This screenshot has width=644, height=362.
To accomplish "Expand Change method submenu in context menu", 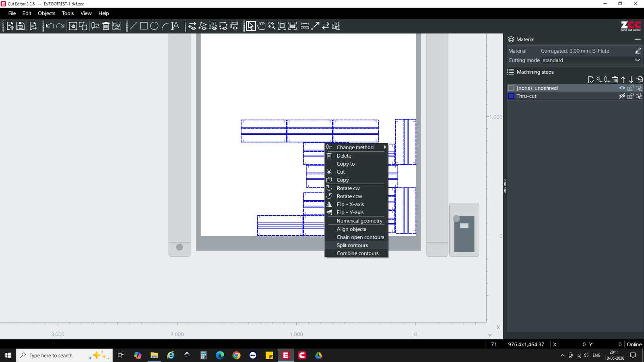I will [356, 147].
